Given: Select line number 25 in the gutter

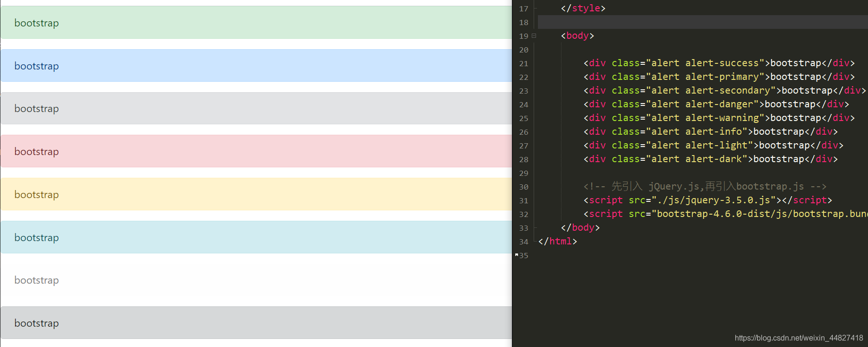Looking at the screenshot, I should tap(524, 118).
